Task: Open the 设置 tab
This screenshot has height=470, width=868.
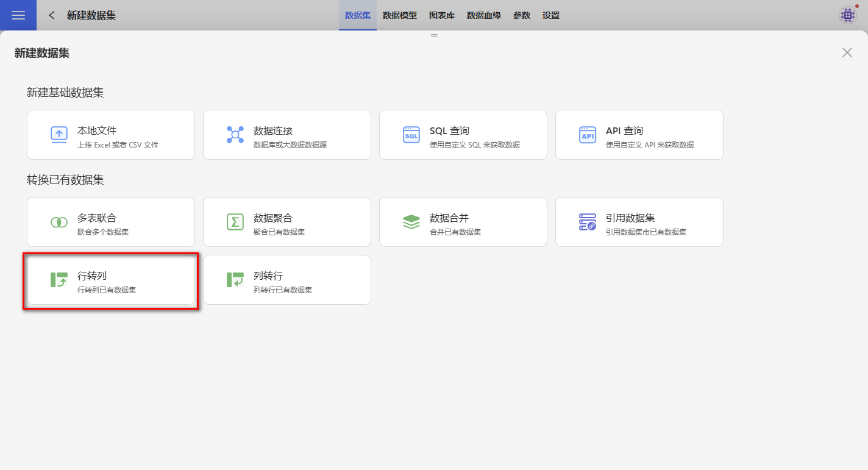Action: point(551,15)
